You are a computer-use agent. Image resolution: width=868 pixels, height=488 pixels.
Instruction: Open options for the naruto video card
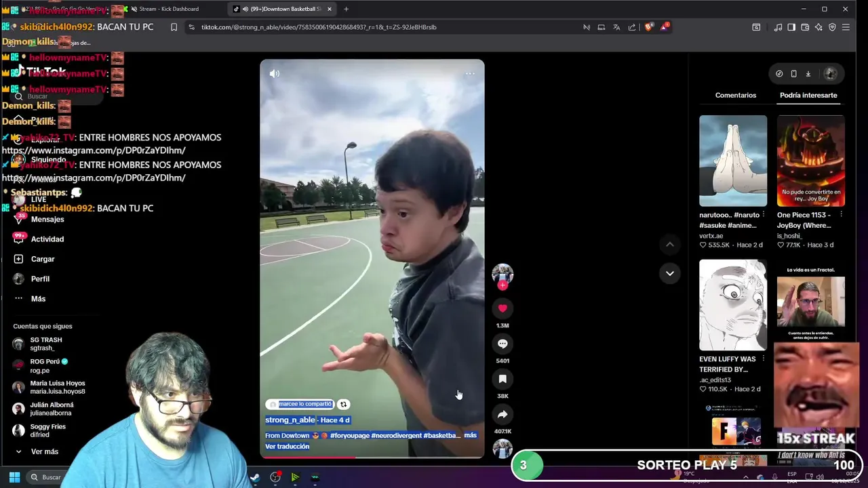(x=763, y=214)
